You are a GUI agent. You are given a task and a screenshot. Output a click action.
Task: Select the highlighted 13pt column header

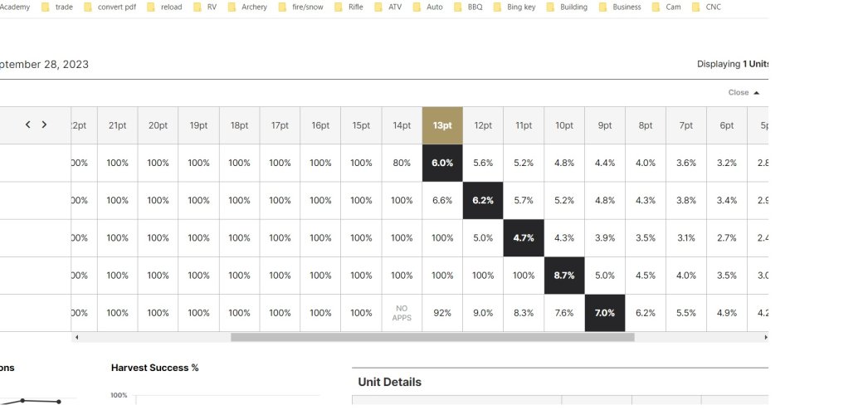[x=442, y=125]
